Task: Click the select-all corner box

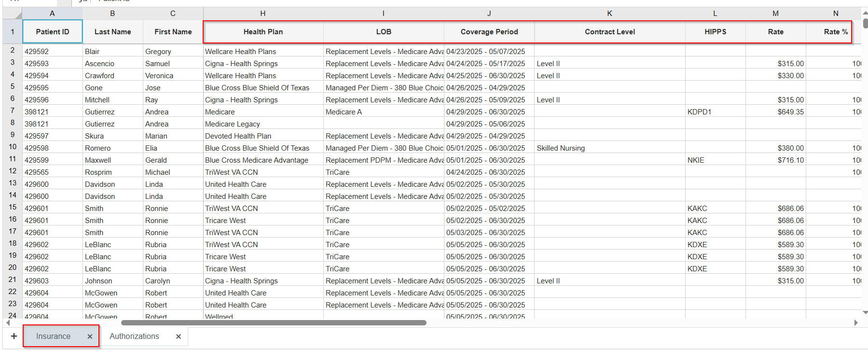Action: pyautogui.click(x=13, y=14)
